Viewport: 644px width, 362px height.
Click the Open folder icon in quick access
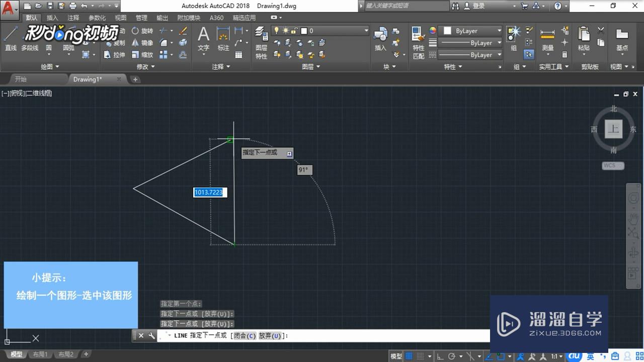(x=39, y=6)
